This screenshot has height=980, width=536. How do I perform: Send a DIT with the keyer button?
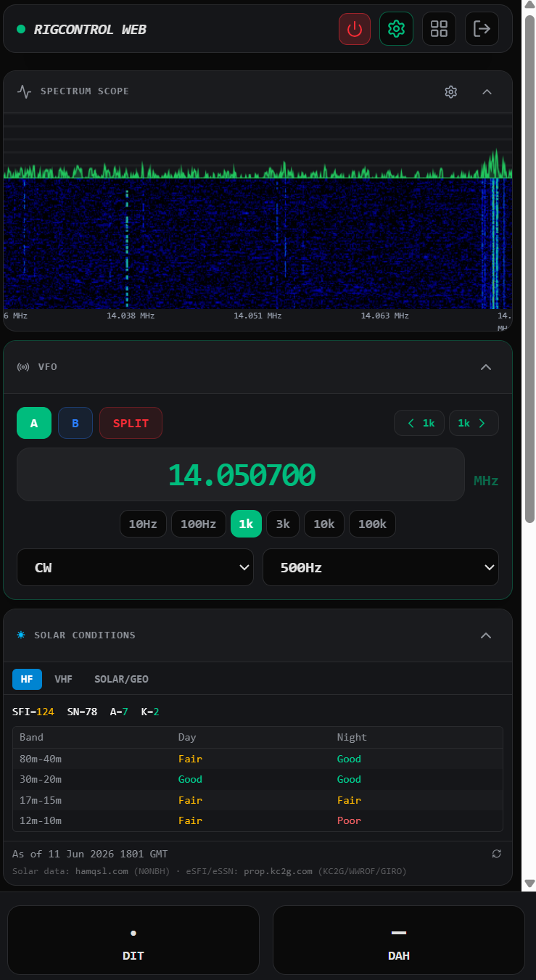[x=133, y=940]
